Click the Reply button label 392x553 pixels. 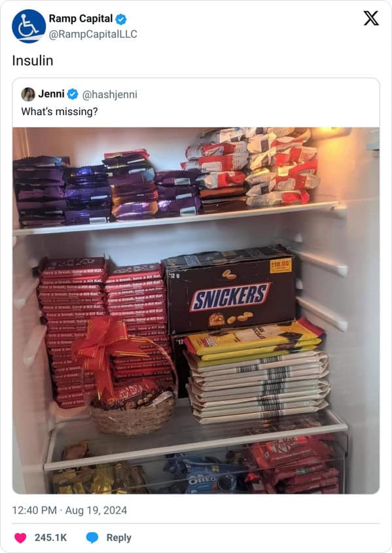(119, 537)
